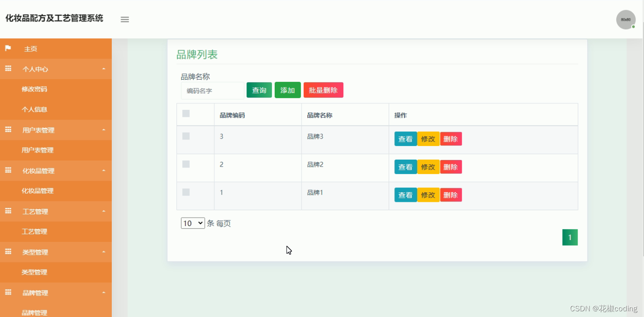Click the hamburger menu icon in header
The image size is (644, 317).
coord(125,19)
